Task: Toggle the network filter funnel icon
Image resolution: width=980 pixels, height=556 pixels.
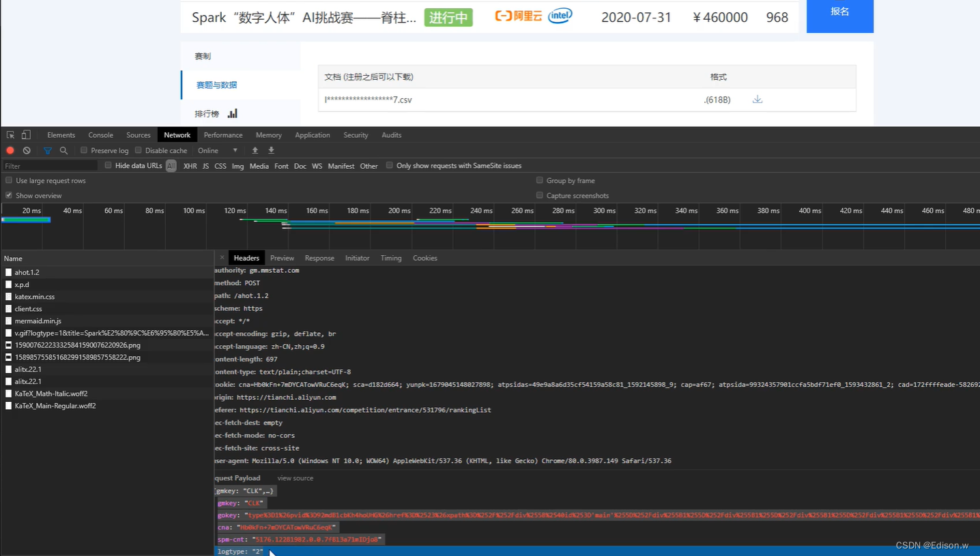Action: 48,150
